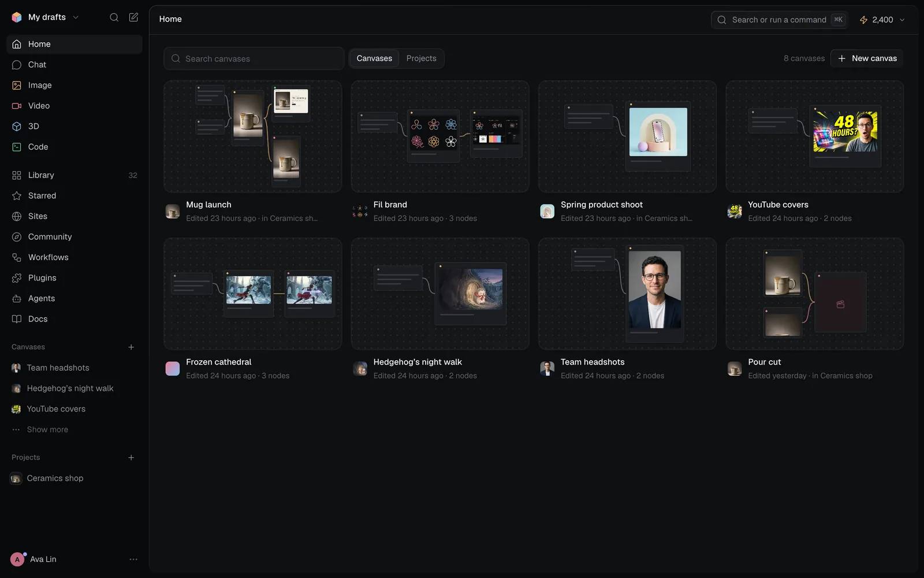The image size is (924, 578).
Task: Open the Plugins puzzle icon
Action: pyautogui.click(x=17, y=278)
